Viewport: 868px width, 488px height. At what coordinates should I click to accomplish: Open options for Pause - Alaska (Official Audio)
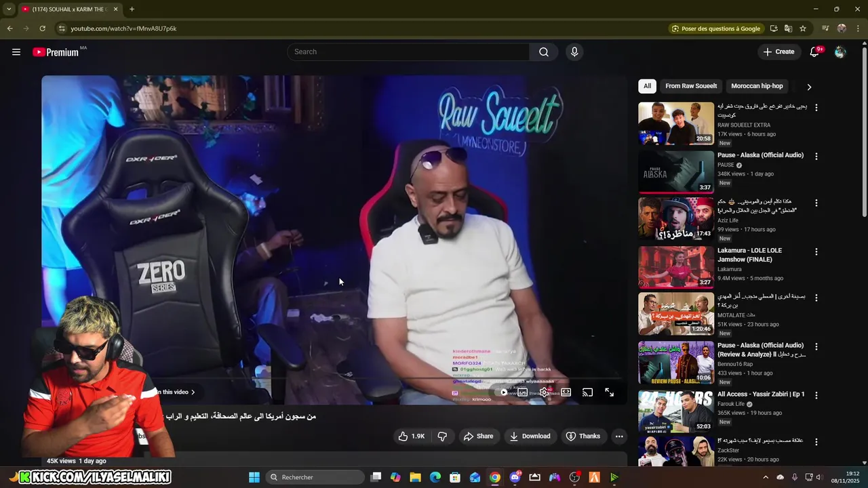816,156
